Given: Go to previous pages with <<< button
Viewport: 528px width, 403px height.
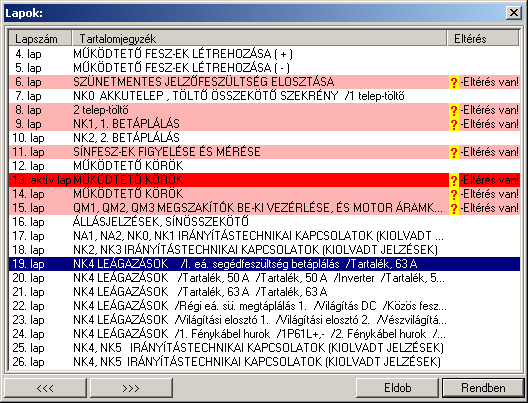Looking at the screenshot, I should pyautogui.click(x=45, y=388).
